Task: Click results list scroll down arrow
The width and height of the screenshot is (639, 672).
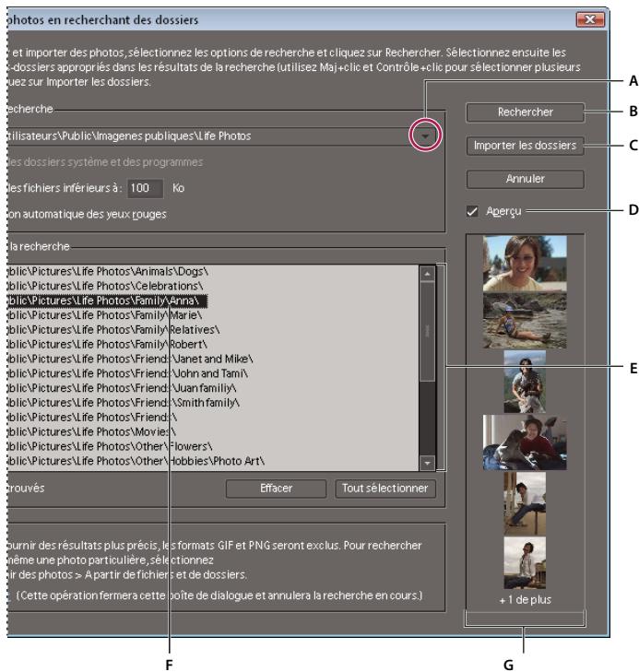Action: 427,463
